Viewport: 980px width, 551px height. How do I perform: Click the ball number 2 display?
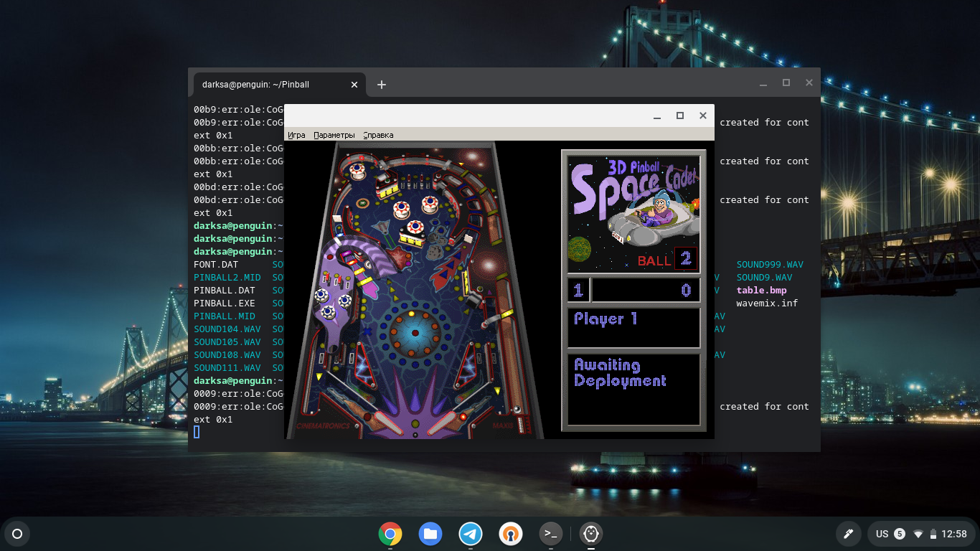pyautogui.click(x=686, y=259)
